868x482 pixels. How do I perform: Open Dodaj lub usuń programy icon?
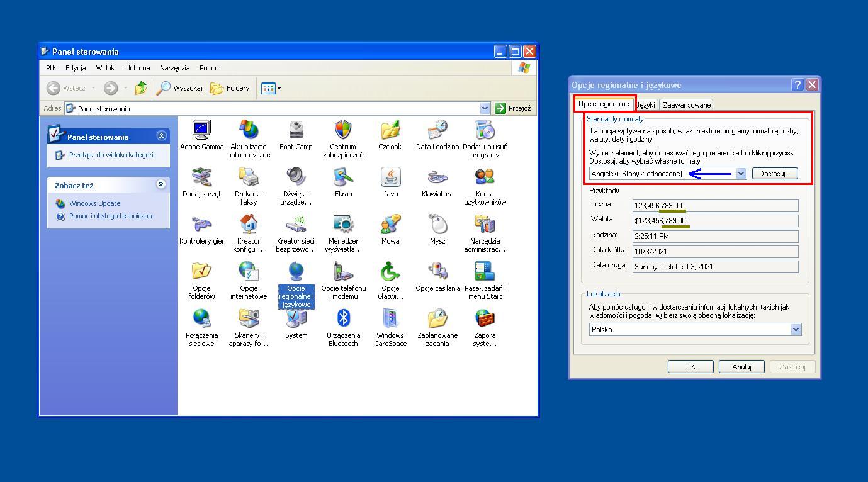(485, 130)
